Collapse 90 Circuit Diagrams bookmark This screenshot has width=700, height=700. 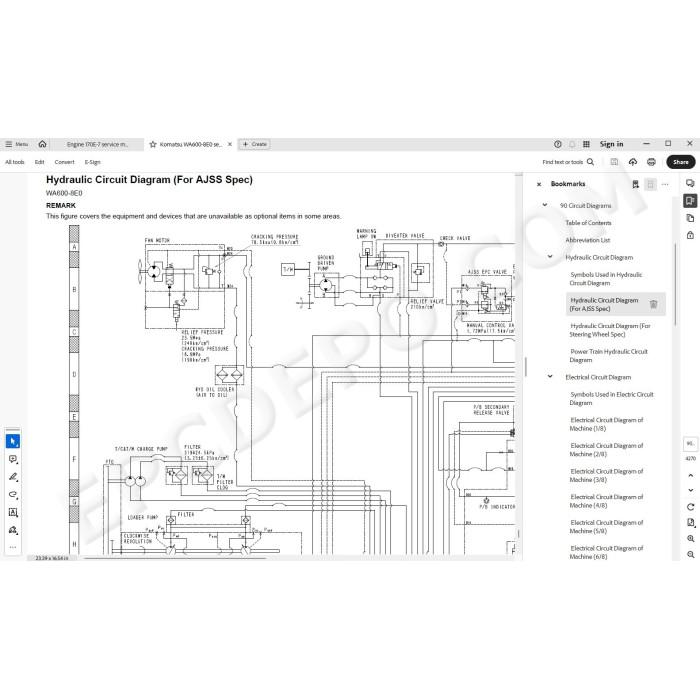click(545, 205)
